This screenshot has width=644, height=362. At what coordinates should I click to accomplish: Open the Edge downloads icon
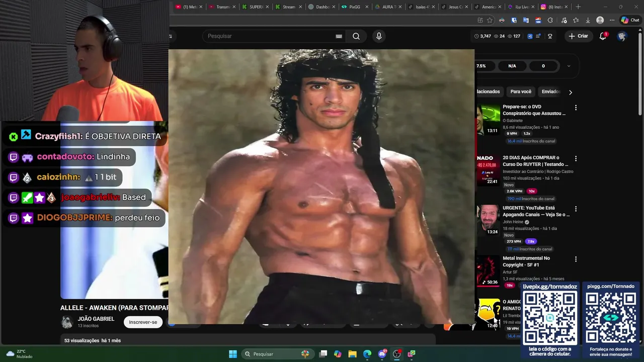point(588,20)
